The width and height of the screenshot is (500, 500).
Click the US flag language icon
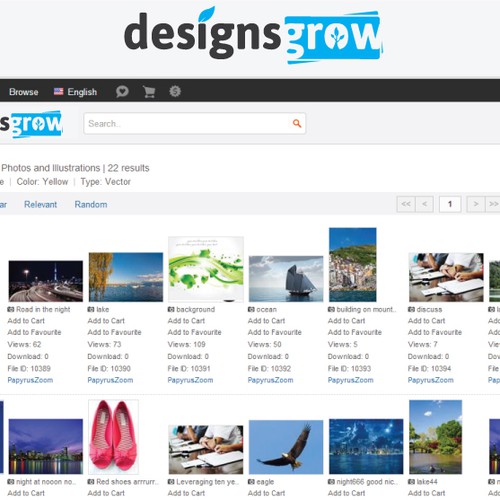tap(58, 92)
